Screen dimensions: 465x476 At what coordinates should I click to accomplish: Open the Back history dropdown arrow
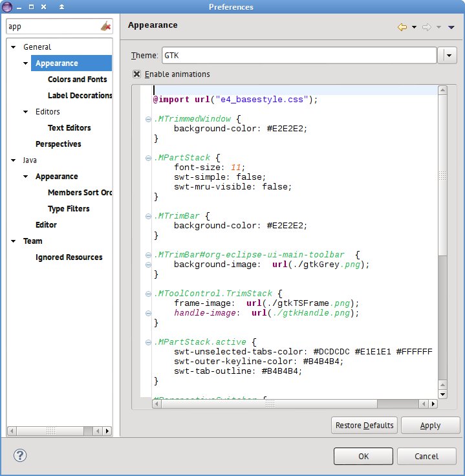(x=414, y=27)
